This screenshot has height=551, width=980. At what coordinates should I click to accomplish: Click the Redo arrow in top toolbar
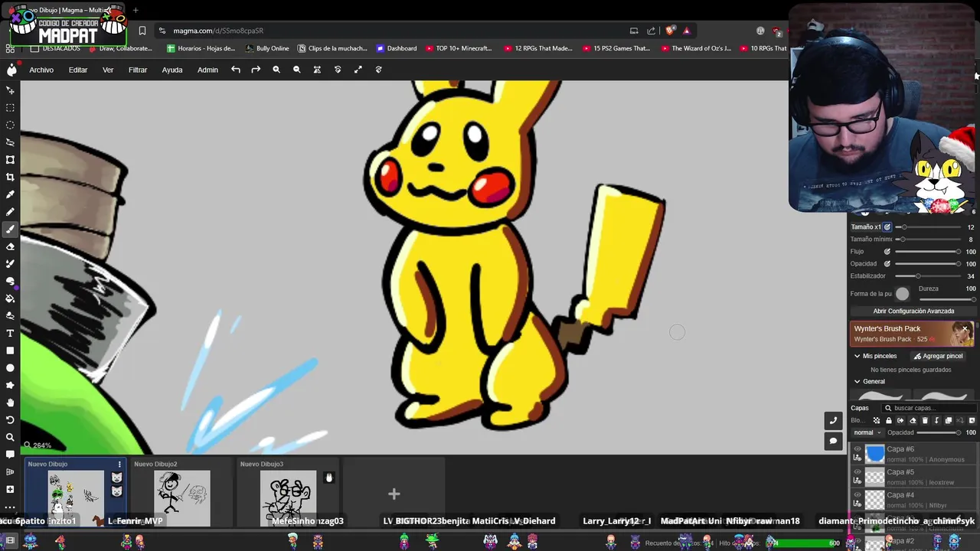[256, 70]
